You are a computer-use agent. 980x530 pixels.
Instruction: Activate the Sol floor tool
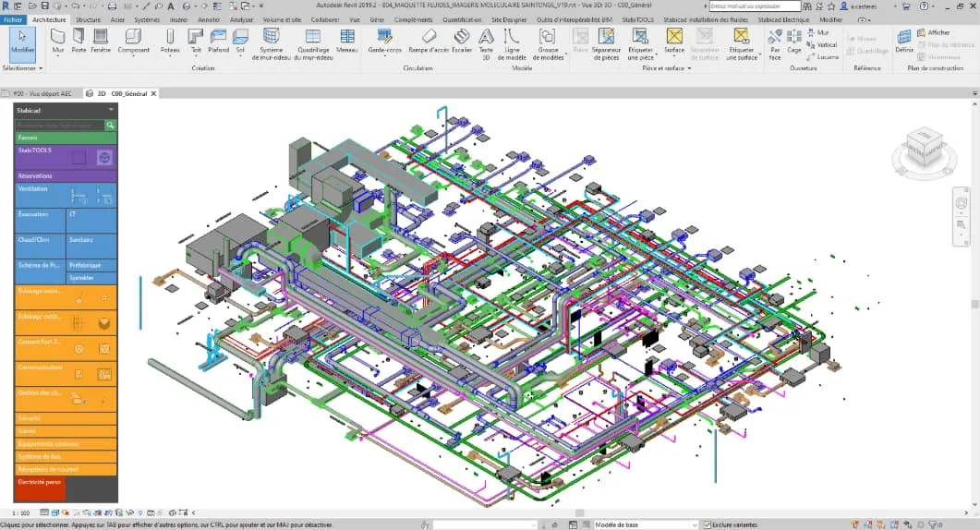point(241,42)
